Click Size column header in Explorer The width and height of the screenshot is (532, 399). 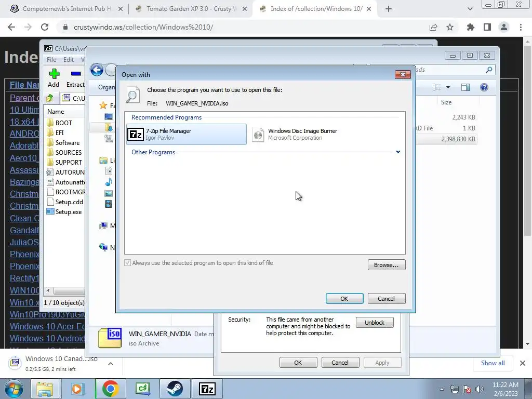446,102
